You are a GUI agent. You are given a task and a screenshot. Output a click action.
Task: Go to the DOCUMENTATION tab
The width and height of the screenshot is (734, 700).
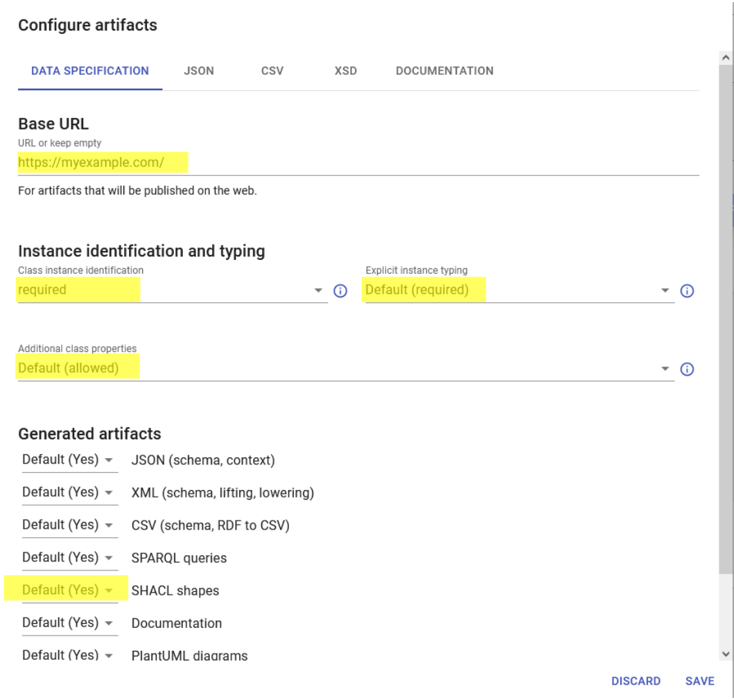[x=444, y=71]
